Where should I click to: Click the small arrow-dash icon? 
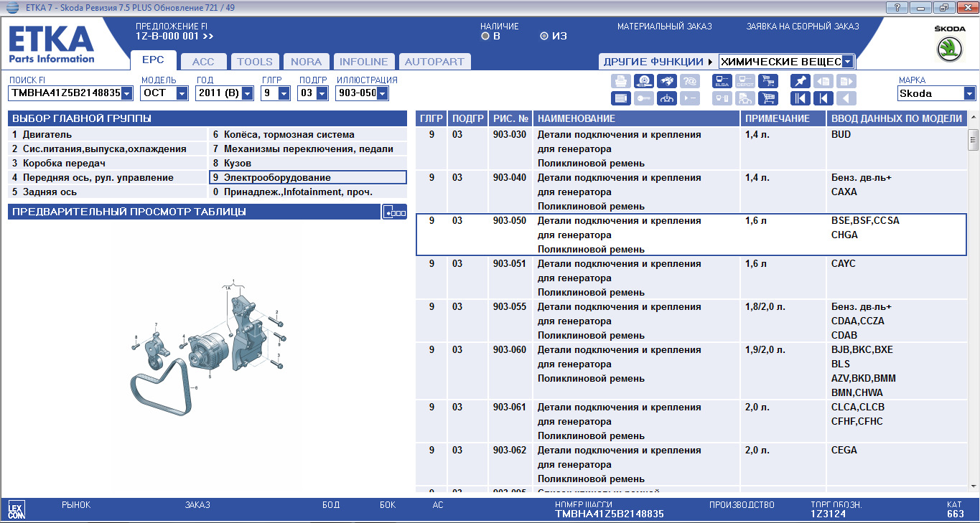(x=690, y=98)
